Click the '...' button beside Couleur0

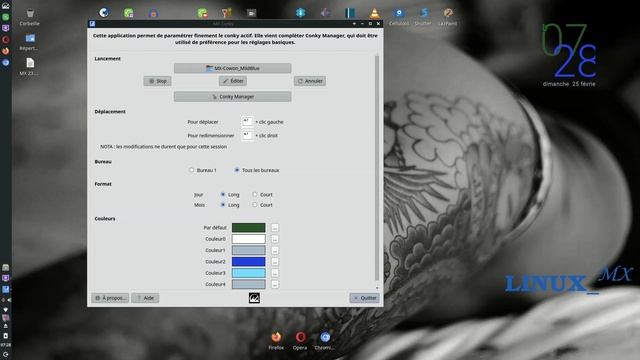(275, 239)
